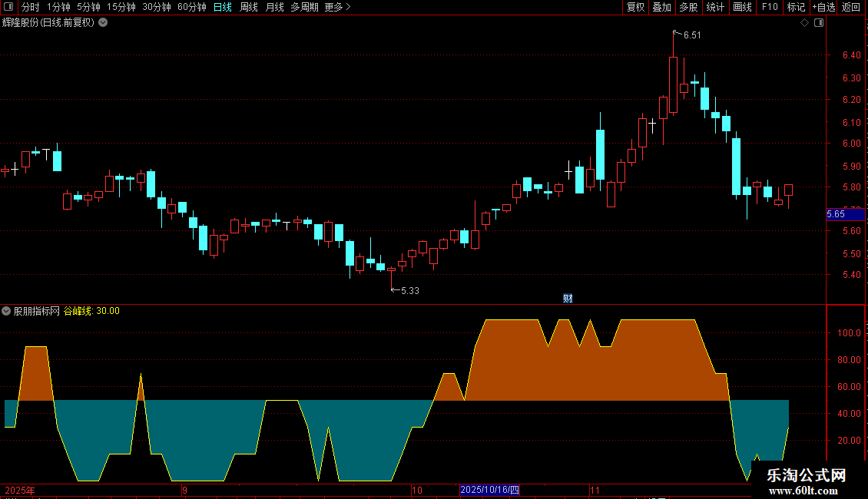Click the 标记 mark button
Image resolution: width=868 pixels, height=499 pixels.
coord(796,7)
